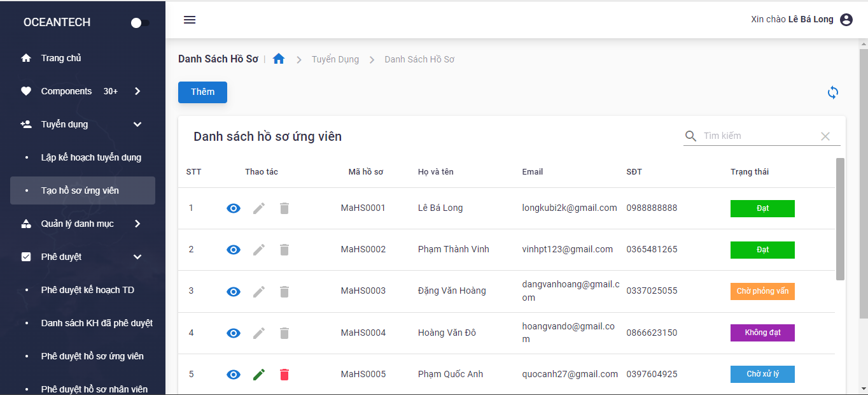The width and height of the screenshot is (868, 395).
Task: Click the Xin chào Lê Bá Long greeting
Action: pos(792,19)
